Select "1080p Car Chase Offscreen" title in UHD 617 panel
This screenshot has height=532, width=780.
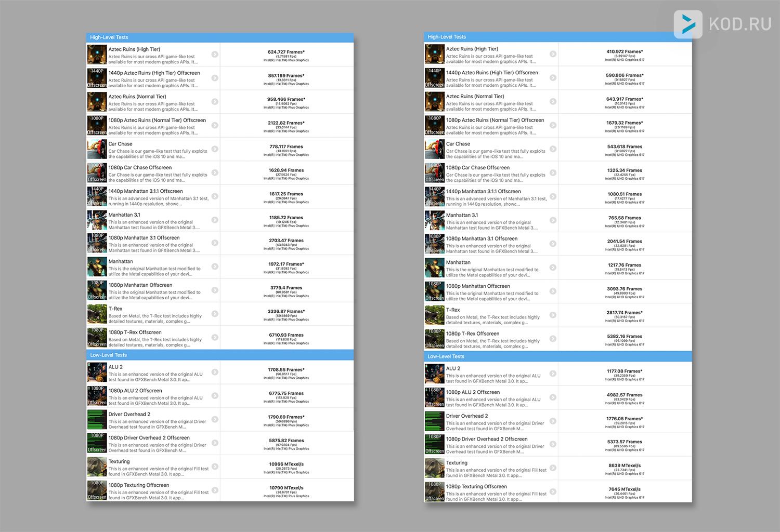pos(478,168)
